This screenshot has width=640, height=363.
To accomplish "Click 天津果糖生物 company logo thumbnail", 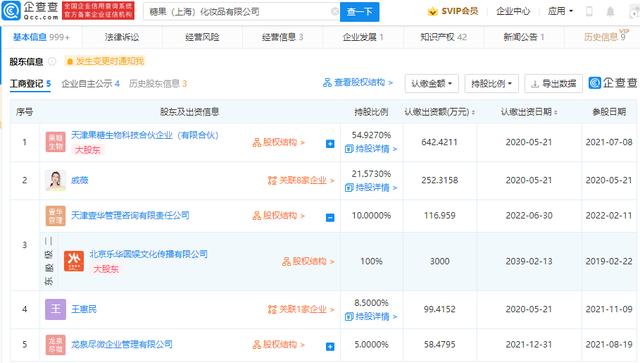I will [56, 142].
